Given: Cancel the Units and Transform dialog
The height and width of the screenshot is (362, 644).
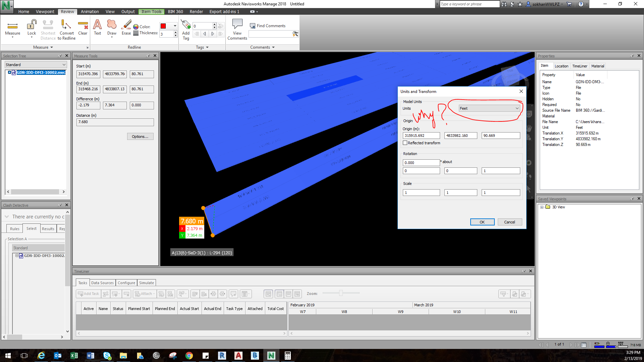Looking at the screenshot, I should pos(509,222).
